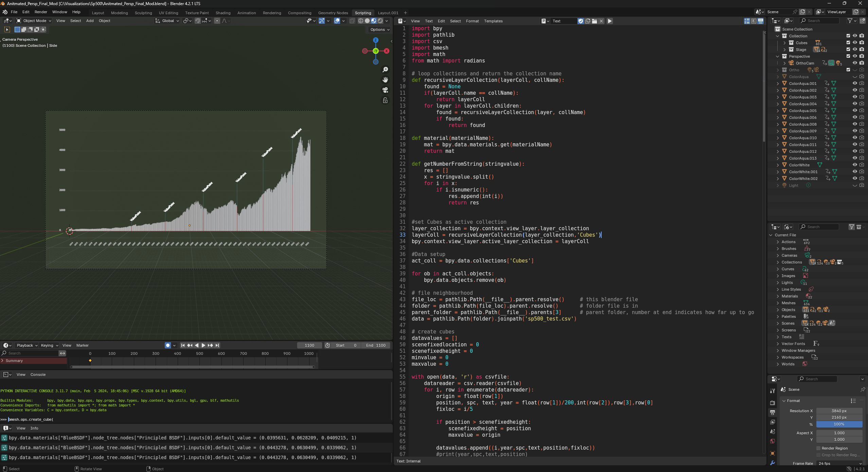The width and height of the screenshot is (868, 472).
Task: Open the timeline Marker menu
Action: (82, 345)
